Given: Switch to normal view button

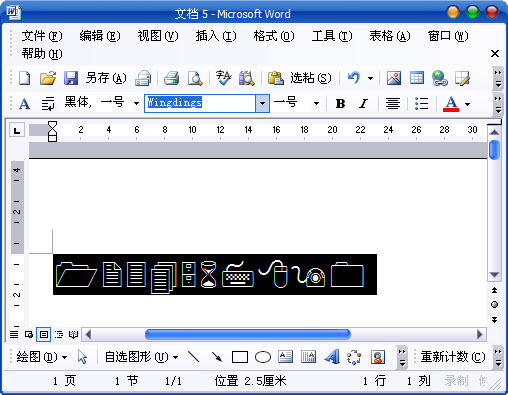Looking at the screenshot, I should pyautogui.click(x=14, y=334).
